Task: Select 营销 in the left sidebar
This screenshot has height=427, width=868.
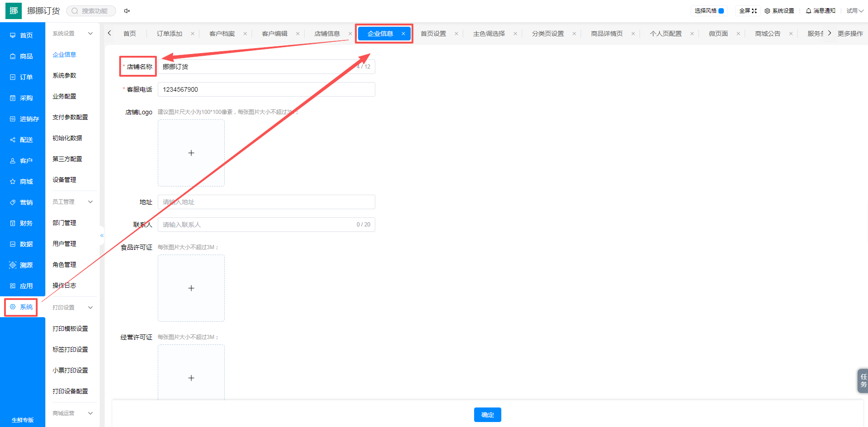Action: pyautogui.click(x=22, y=202)
